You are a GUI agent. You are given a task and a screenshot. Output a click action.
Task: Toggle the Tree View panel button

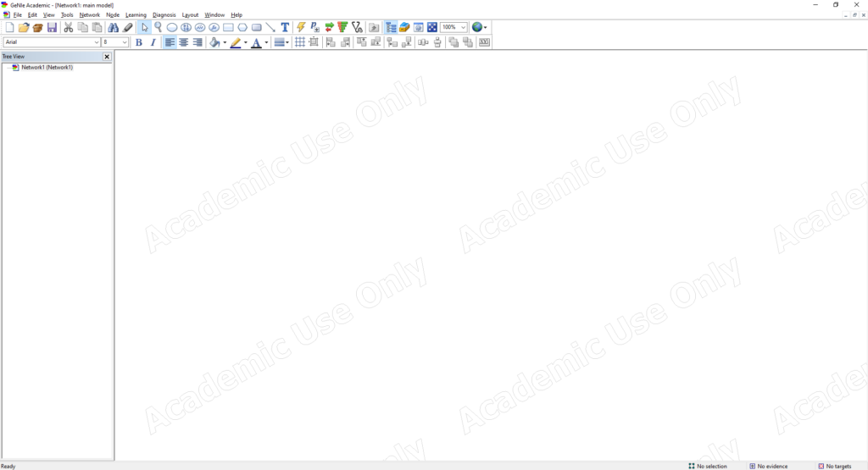tap(391, 27)
